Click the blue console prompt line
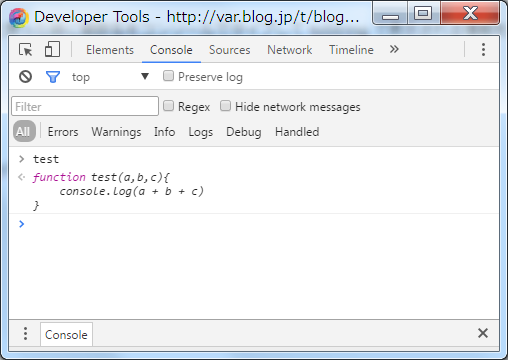The image size is (508, 360). 254,224
